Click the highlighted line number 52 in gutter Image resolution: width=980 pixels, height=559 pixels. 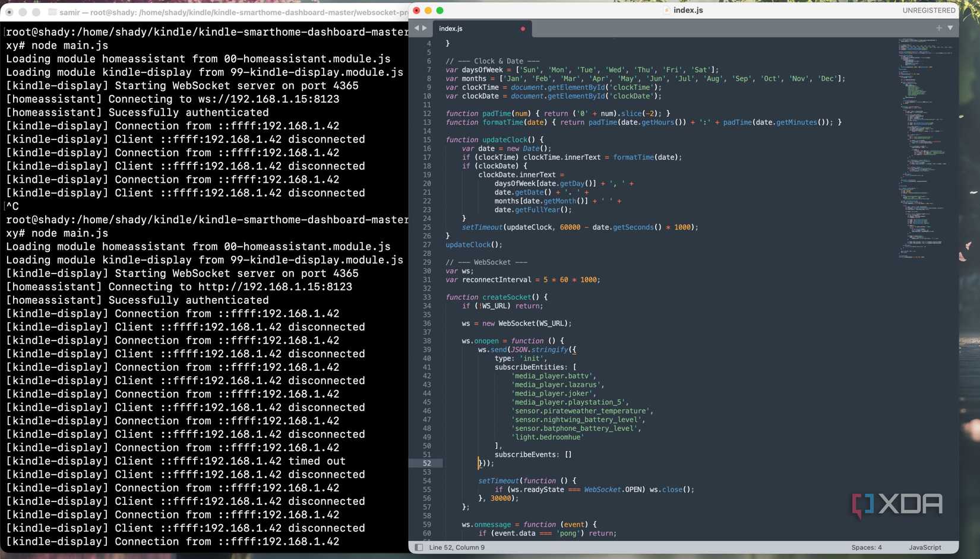[426, 463]
